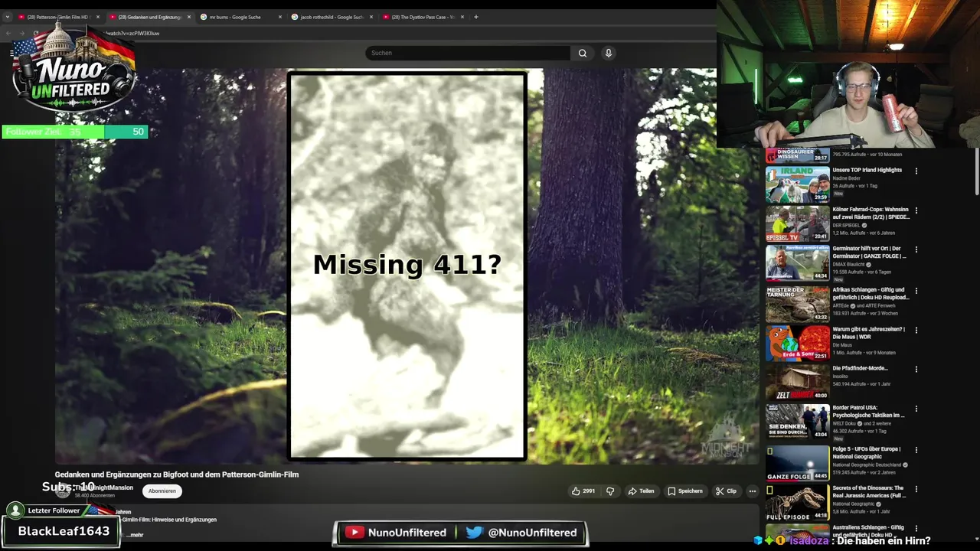Open 'Border Patrol USA' video thumbnail
The width and height of the screenshot is (980, 551).
798,422
